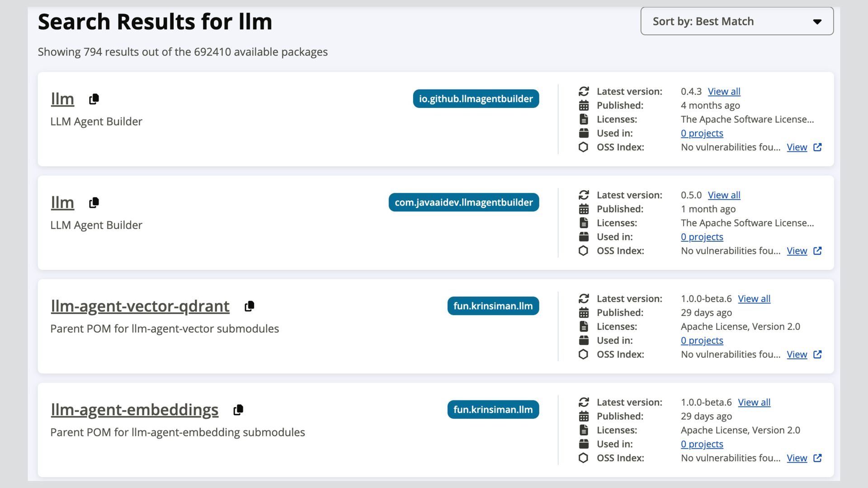Click external link icon for first llm OSS Index
The height and width of the screenshot is (488, 868).
coord(817,147)
